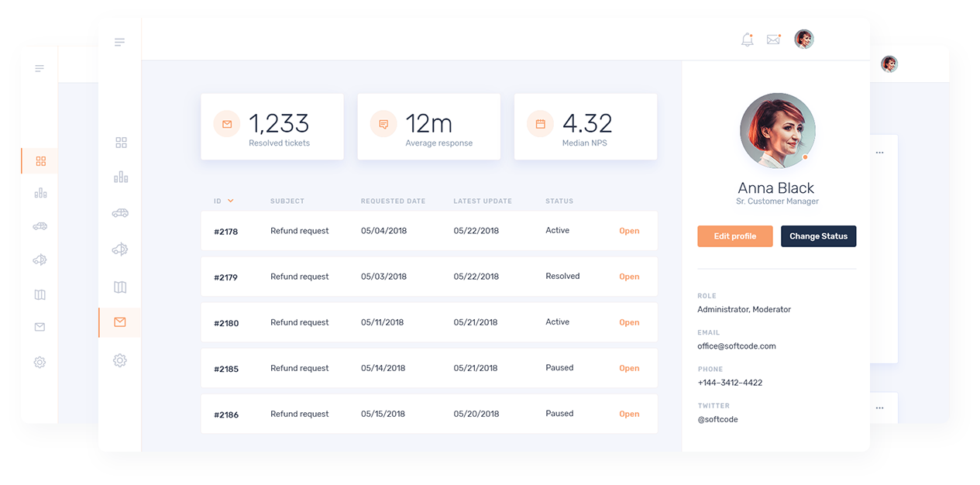Viewport: 980px width, 485px height.
Task: Open ticket #2179 via its Open link
Action: [629, 277]
